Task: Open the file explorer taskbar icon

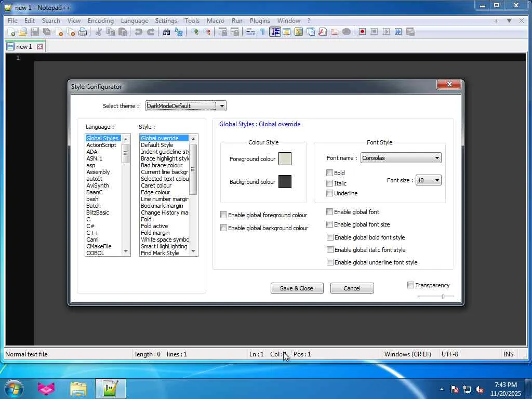Action: tap(78, 389)
